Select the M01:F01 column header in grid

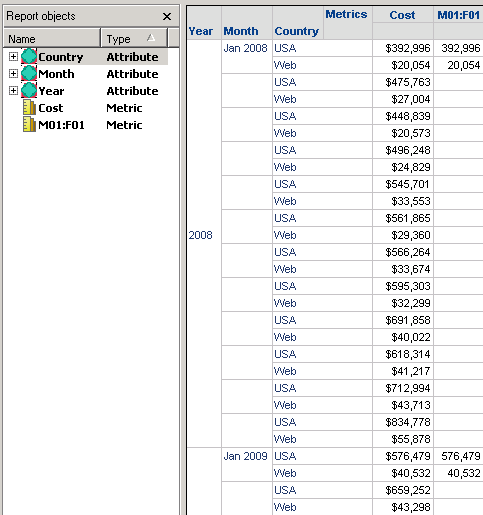tap(458, 15)
